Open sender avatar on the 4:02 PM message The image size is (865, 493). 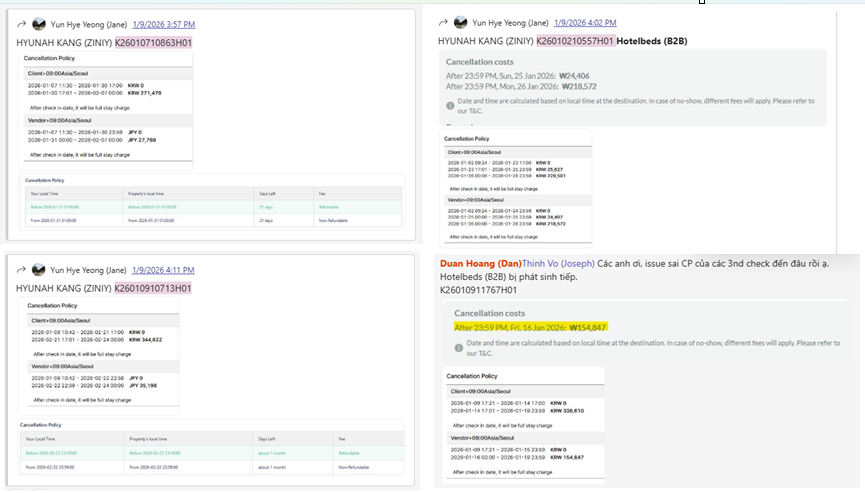(x=461, y=23)
